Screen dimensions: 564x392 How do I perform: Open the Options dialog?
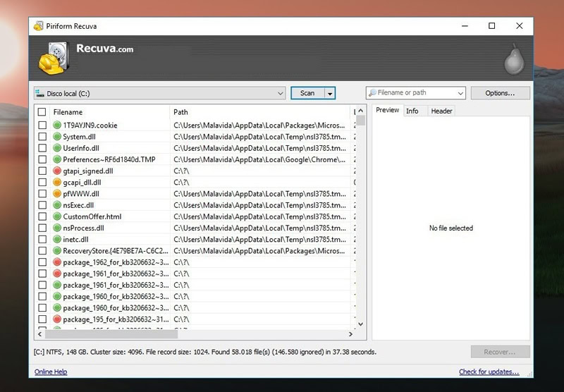click(x=500, y=93)
